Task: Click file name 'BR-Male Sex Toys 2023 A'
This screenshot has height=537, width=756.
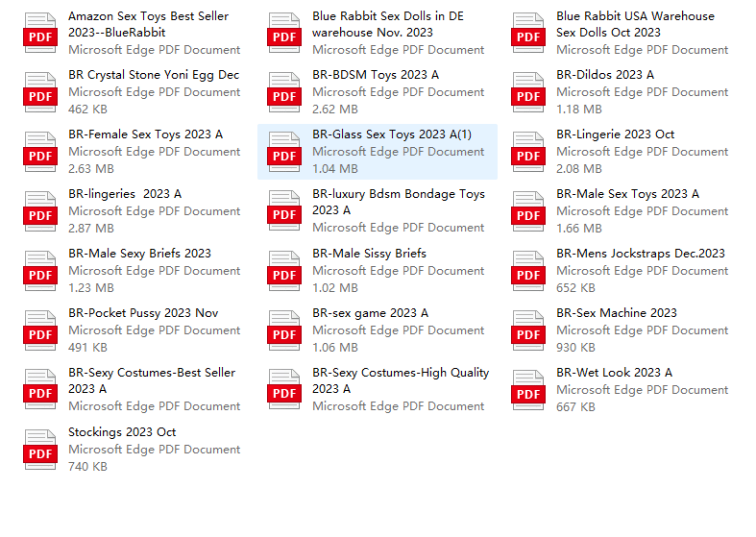Action: (627, 194)
